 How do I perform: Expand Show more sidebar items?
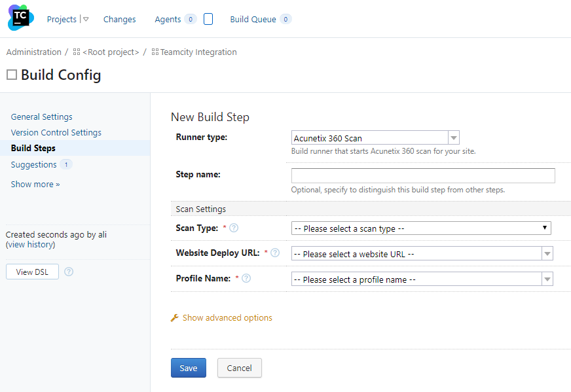[x=35, y=184]
